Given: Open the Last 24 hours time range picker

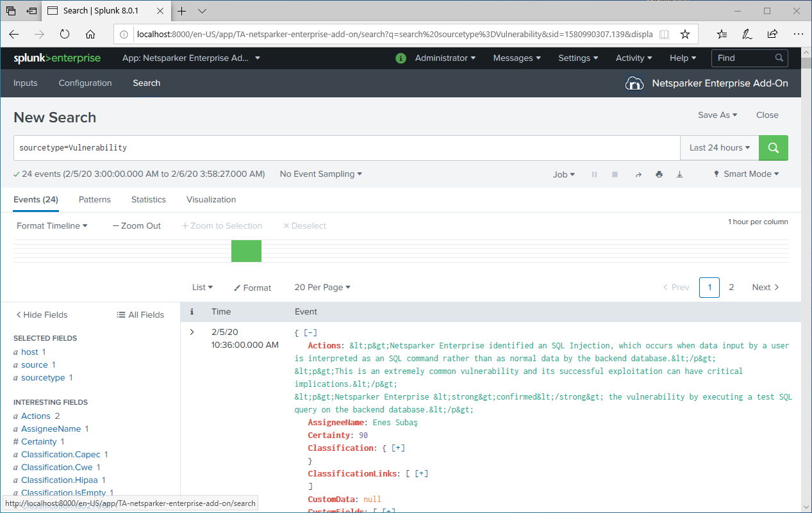Looking at the screenshot, I should (x=719, y=148).
